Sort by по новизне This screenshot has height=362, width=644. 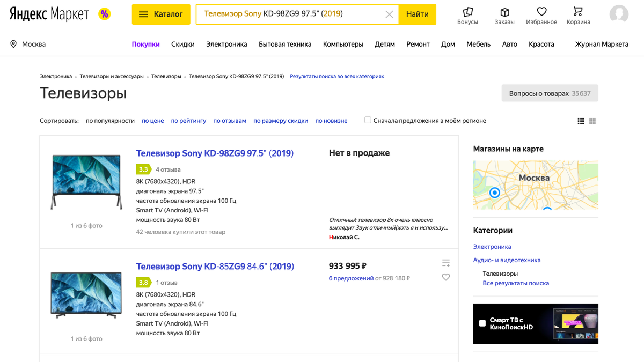[x=331, y=121]
